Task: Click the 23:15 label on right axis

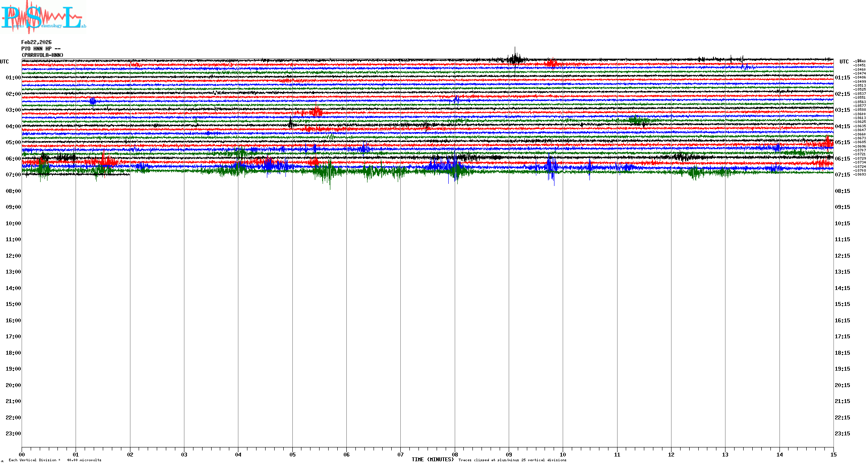Action: [x=842, y=434]
